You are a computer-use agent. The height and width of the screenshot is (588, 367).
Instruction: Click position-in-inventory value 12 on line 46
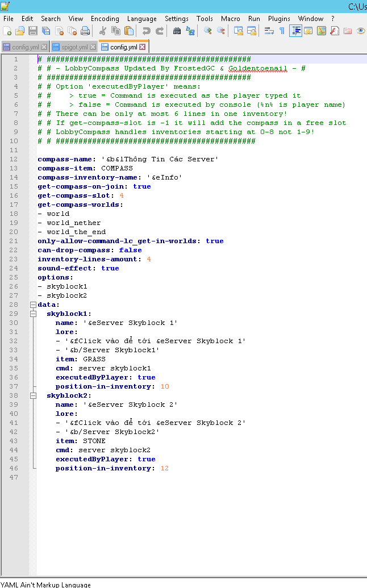pos(165,468)
